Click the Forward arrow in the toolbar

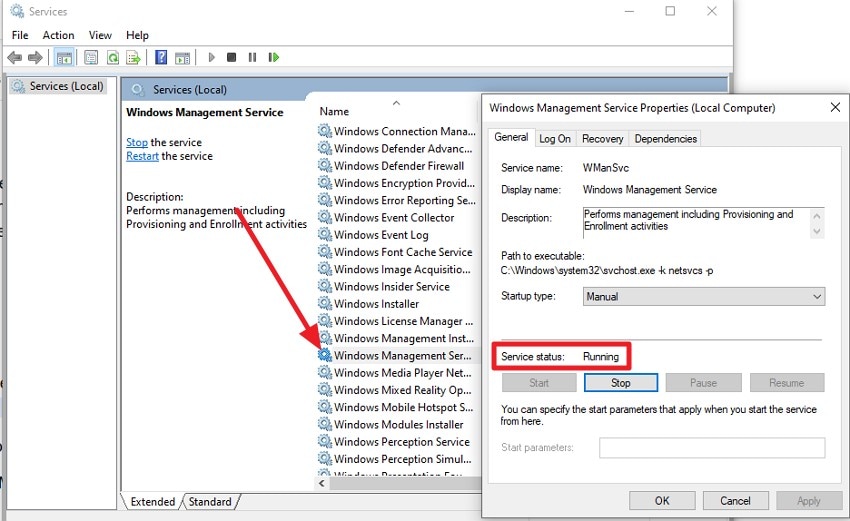35,57
